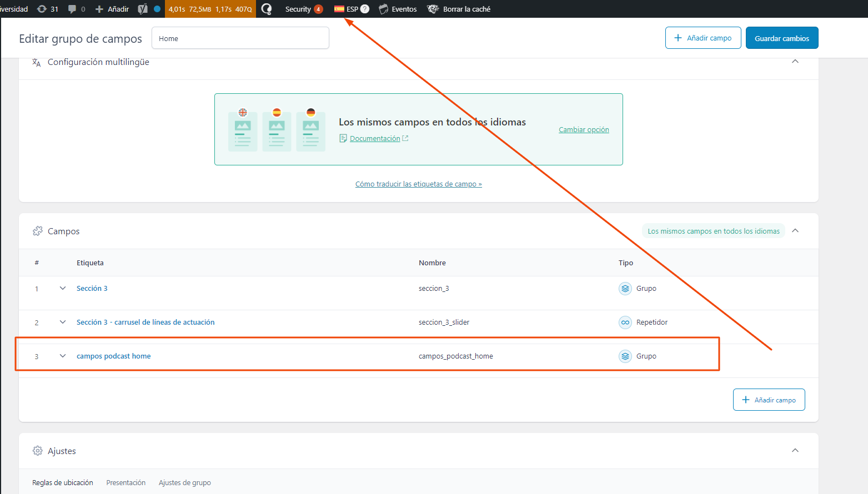This screenshot has height=494, width=868.
Task: Open Security menu with 4 notifications
Action: coord(303,9)
